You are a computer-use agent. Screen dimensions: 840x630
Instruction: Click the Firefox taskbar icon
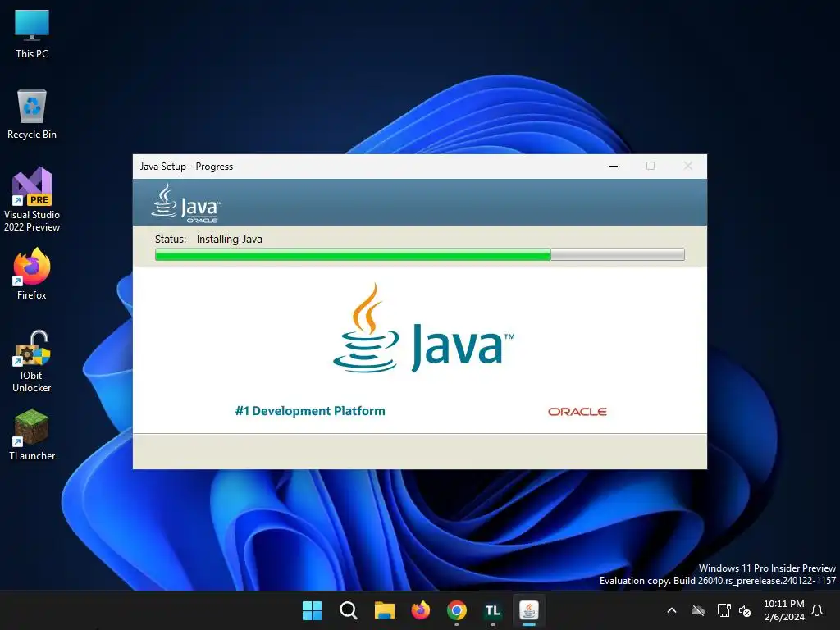point(421,610)
